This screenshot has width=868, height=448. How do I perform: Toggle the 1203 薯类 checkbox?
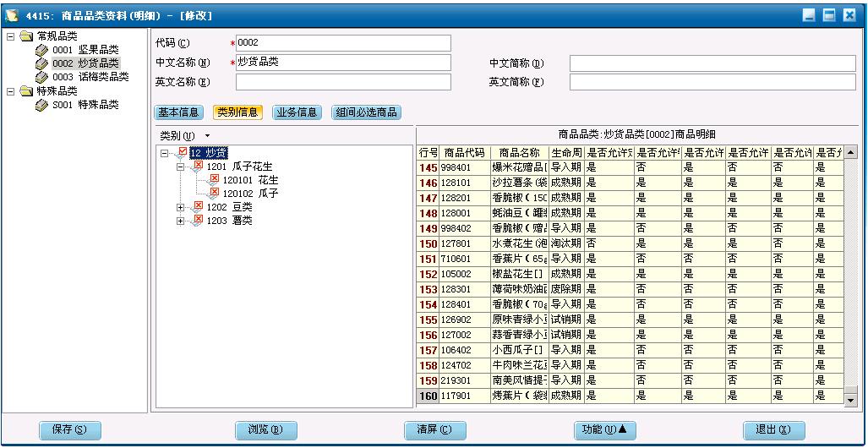(x=199, y=220)
